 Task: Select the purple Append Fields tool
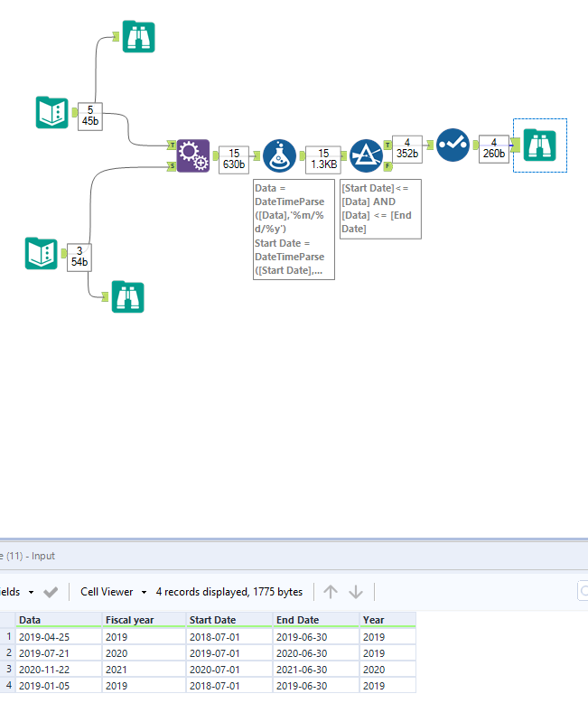click(x=192, y=155)
